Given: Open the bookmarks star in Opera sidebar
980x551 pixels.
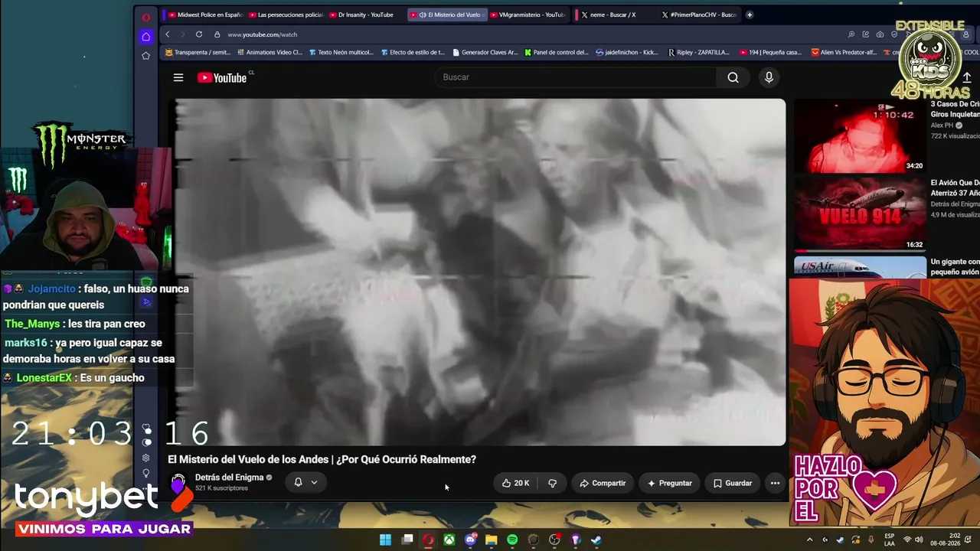Looking at the screenshot, I should click(146, 56).
